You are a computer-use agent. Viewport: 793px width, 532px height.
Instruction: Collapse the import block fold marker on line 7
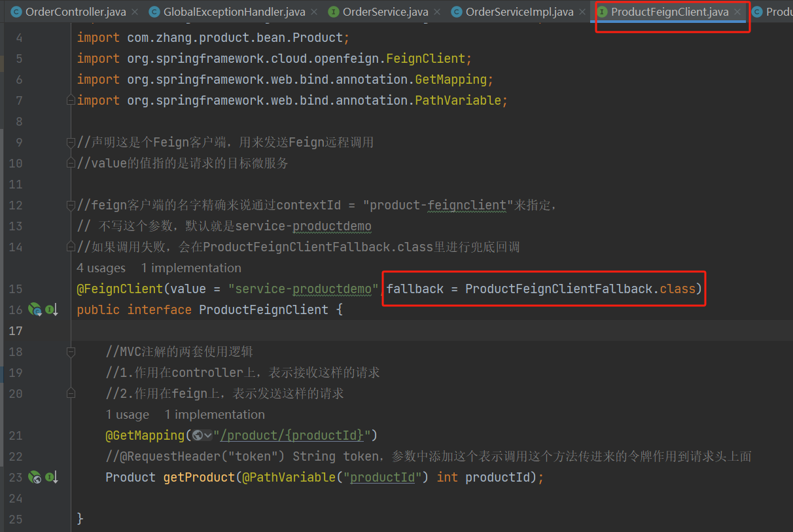pos(71,101)
